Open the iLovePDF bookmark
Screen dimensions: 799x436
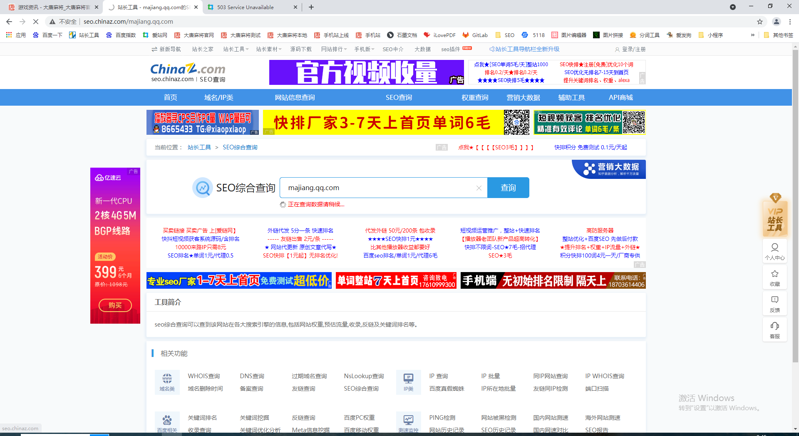[439, 35]
